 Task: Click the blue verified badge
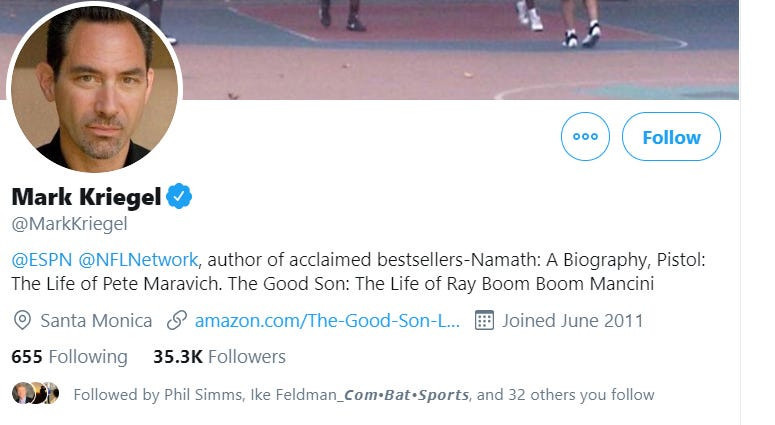point(179,196)
